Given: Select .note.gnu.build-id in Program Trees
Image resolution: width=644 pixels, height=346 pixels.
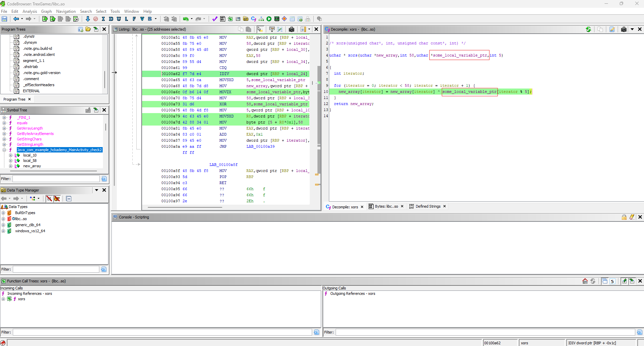Looking at the screenshot, I should pyautogui.click(x=37, y=48).
